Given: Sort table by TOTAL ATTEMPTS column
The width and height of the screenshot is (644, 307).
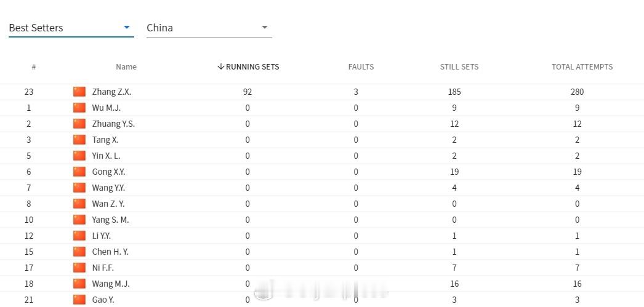Looking at the screenshot, I should pyautogui.click(x=582, y=67).
